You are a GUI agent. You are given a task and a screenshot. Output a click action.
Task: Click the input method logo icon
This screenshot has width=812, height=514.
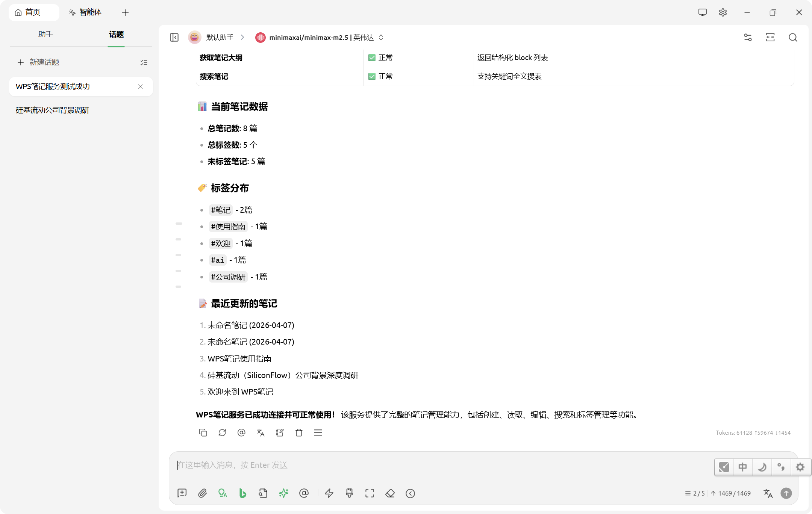pyautogui.click(x=724, y=467)
